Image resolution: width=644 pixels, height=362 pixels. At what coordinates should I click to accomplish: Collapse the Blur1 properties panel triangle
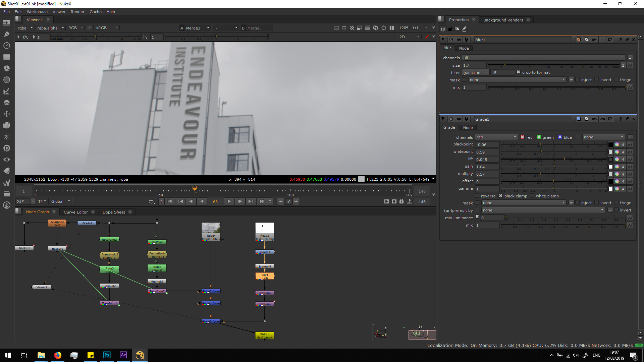[443, 40]
